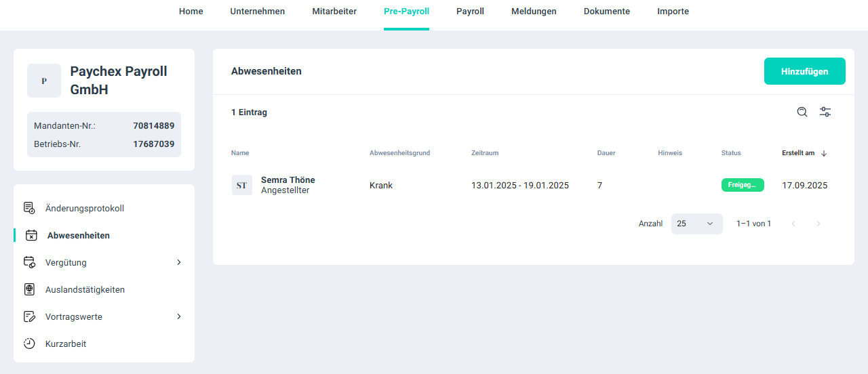The width and height of the screenshot is (868, 374).
Task: Open the Anzahl rows-per-page dropdown
Action: pyautogui.click(x=696, y=224)
